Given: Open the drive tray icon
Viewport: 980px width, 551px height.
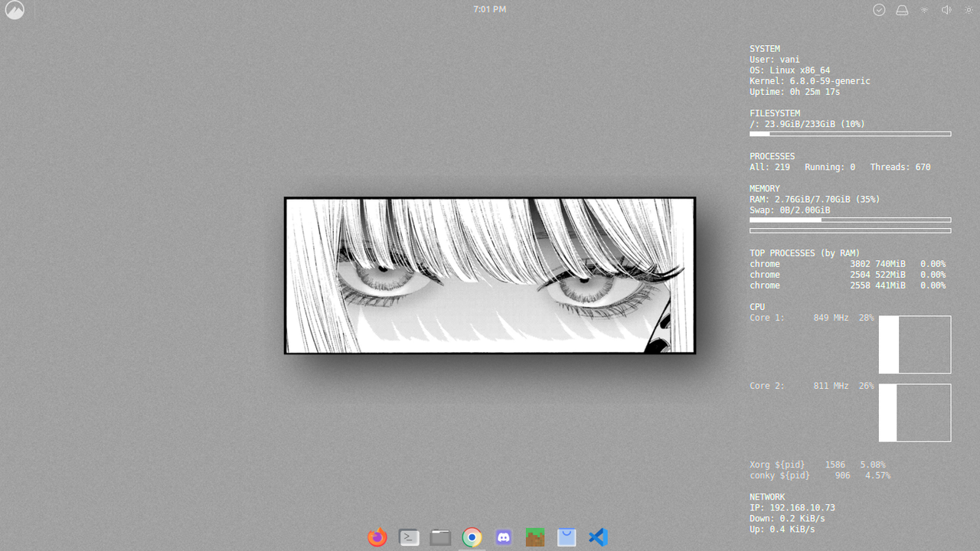Looking at the screenshot, I should click(x=902, y=10).
